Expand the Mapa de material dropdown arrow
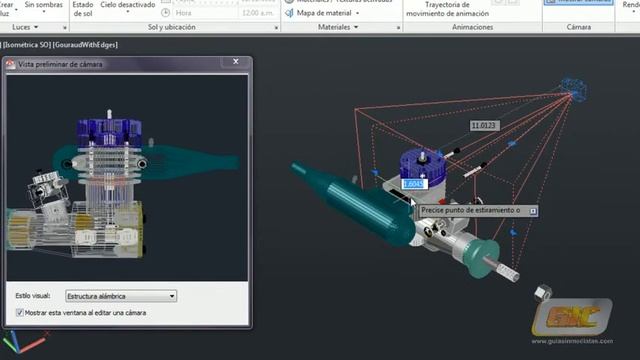Screen dimensions: 640x360 pos(358,13)
